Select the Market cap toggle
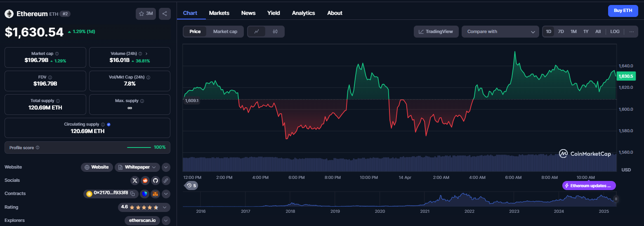Viewport: 644px width, 226px height. pos(225,31)
